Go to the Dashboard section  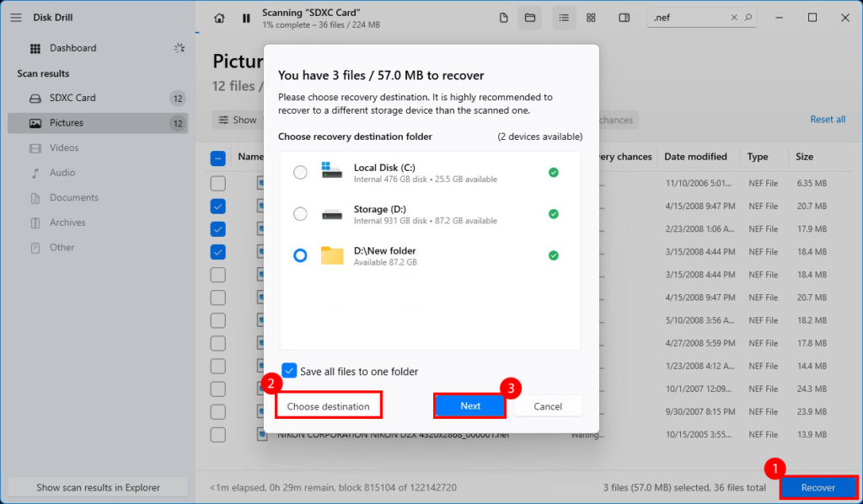click(x=74, y=48)
